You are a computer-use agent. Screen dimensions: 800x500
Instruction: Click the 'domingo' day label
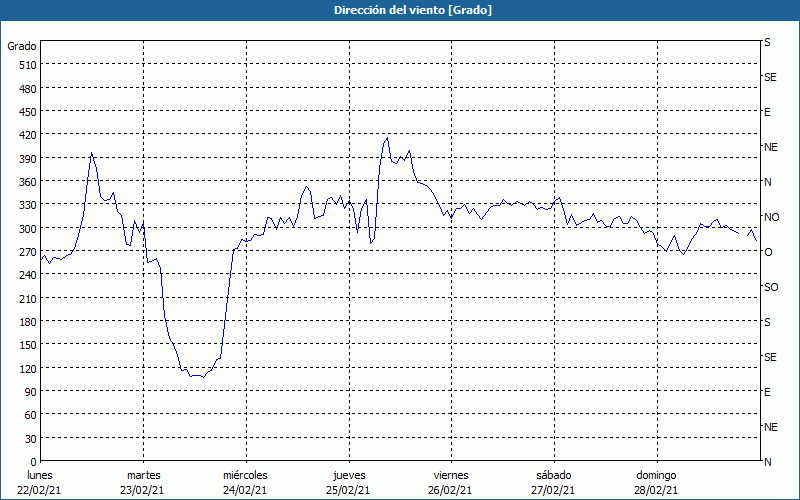[x=656, y=476]
